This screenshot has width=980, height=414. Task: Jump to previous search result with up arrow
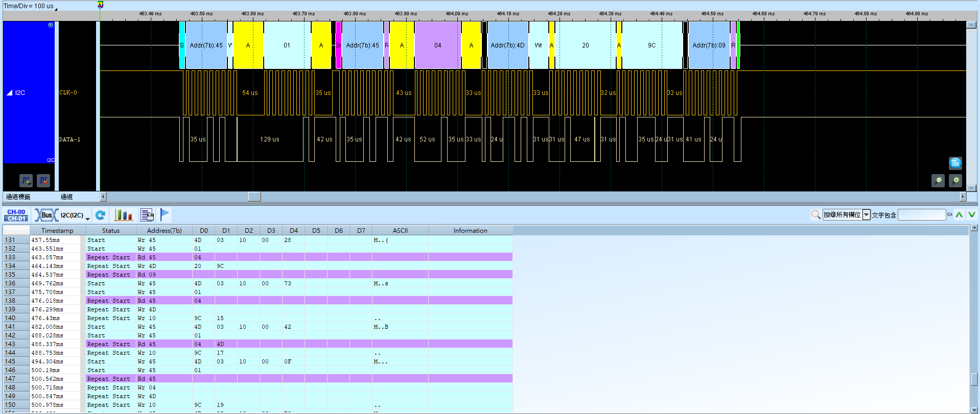[959, 215]
